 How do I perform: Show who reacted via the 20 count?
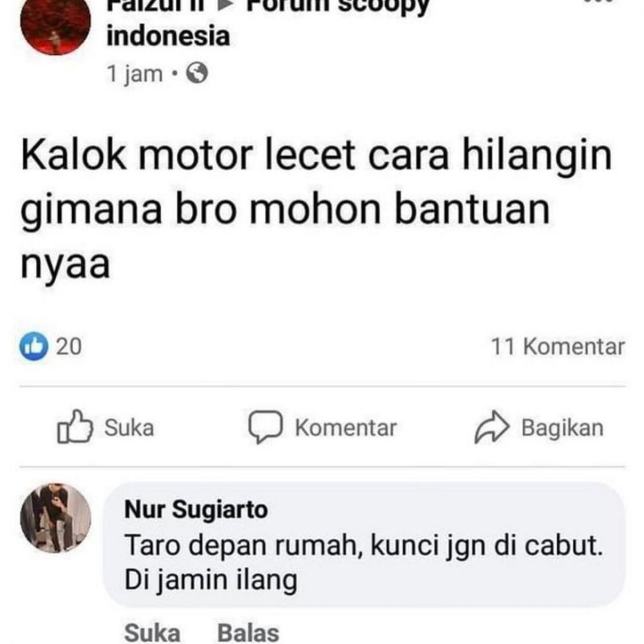click(69, 346)
